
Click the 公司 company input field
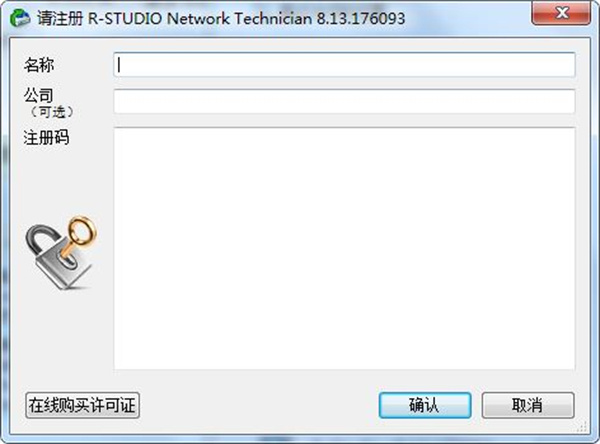344,101
